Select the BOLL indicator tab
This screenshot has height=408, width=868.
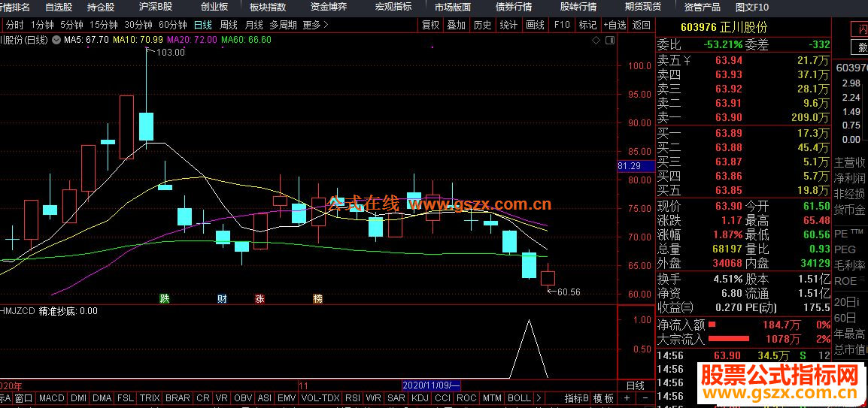519,398
